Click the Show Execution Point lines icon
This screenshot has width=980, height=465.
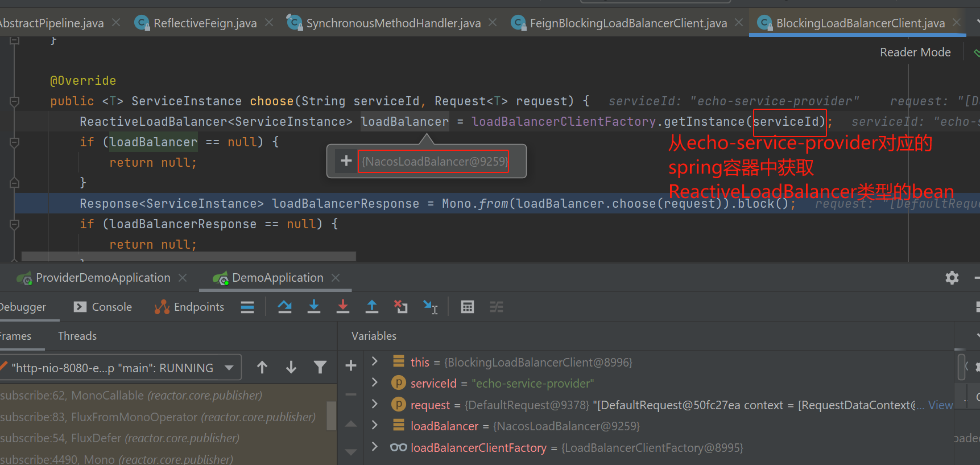click(247, 307)
